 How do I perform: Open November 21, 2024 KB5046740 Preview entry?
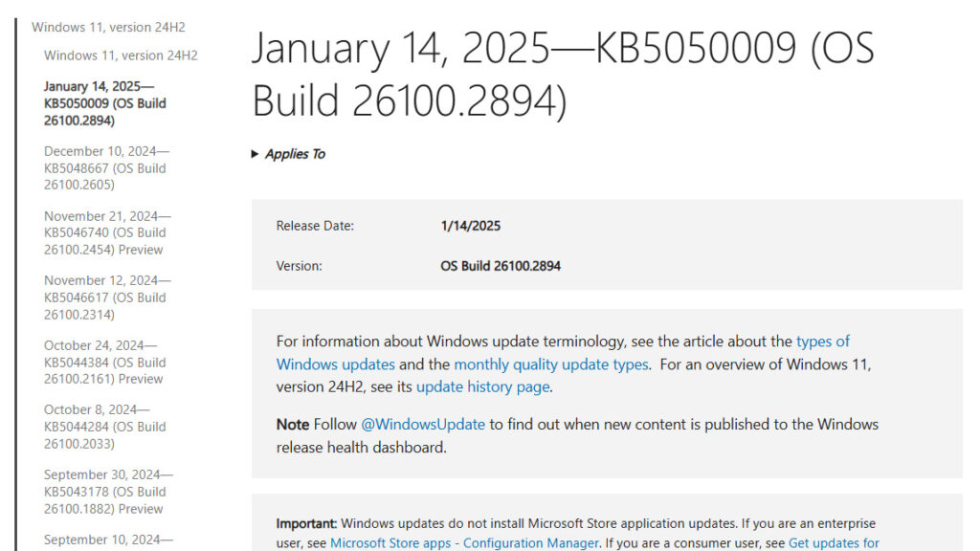tap(106, 232)
